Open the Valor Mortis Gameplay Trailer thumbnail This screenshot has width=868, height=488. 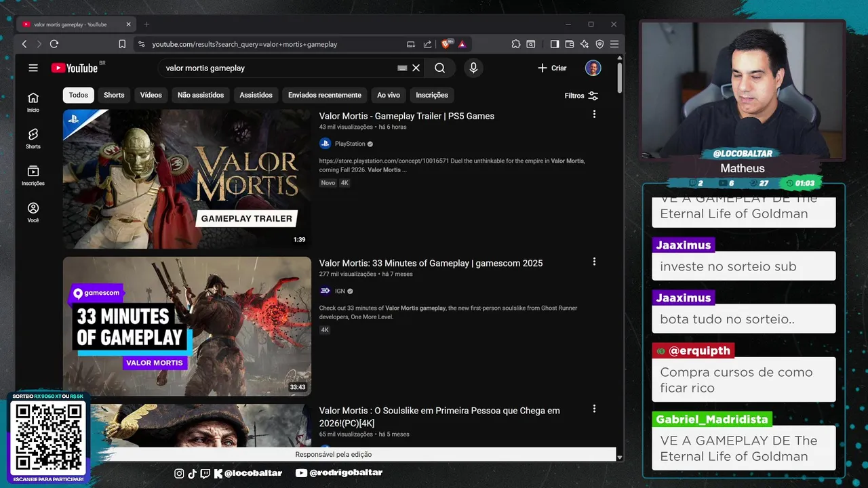[x=187, y=179]
